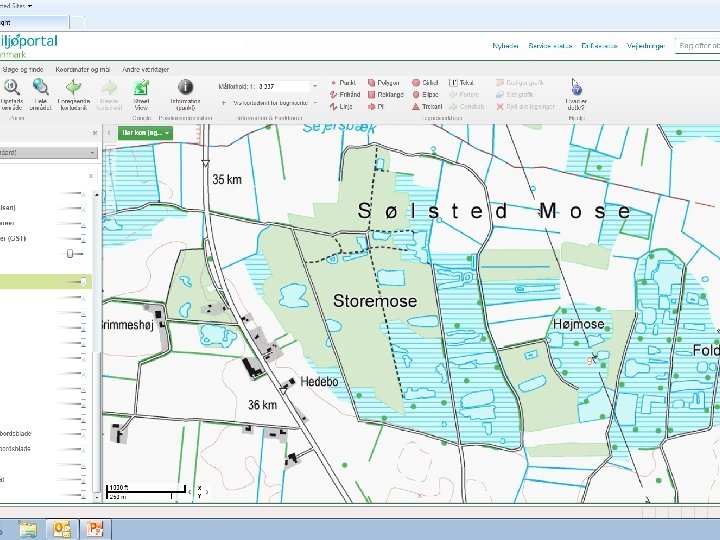Screen dimensions: 720x540
Task: Select the Ellipse drawing tool
Action: pyautogui.click(x=425, y=95)
